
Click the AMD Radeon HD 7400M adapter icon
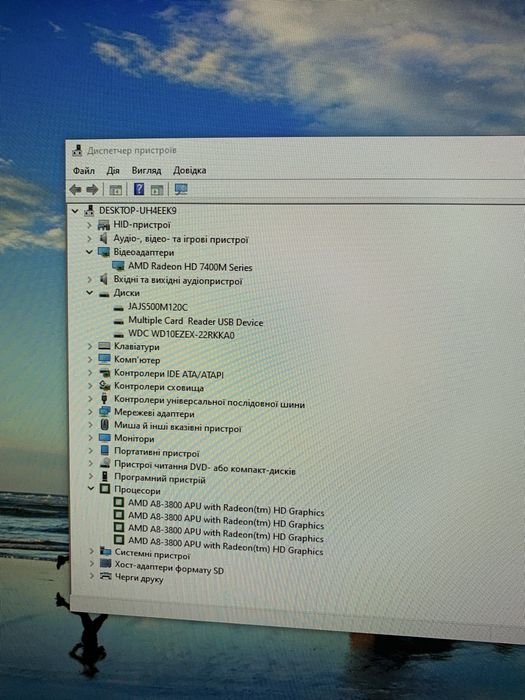(118, 267)
